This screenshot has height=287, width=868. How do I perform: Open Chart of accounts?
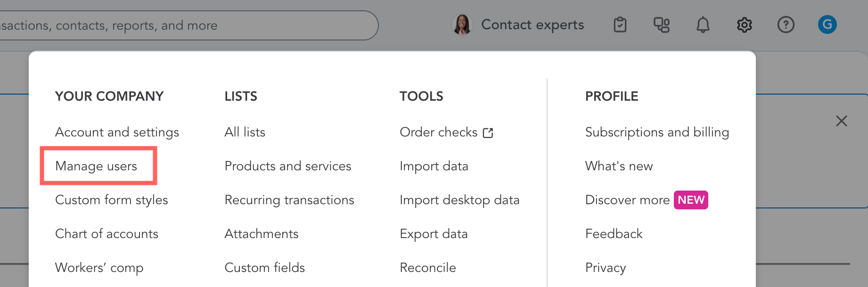pos(106,234)
